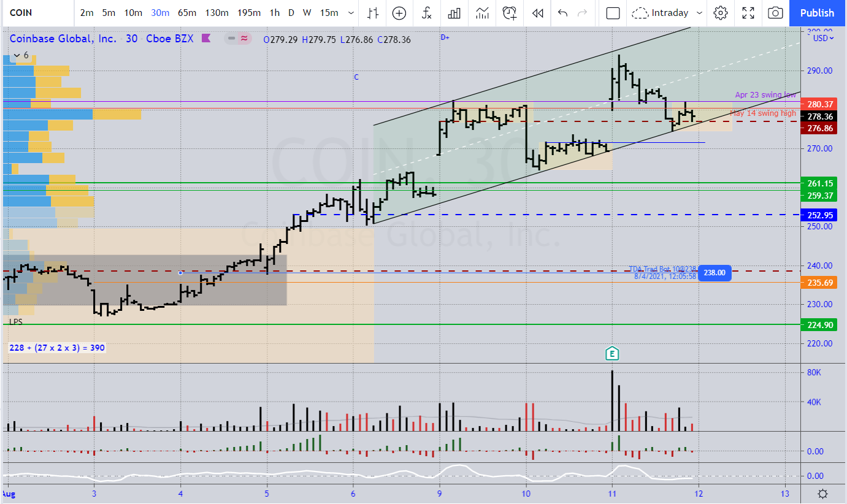Select the 1h timeframe
This screenshot has height=504, width=847.
click(x=274, y=13)
